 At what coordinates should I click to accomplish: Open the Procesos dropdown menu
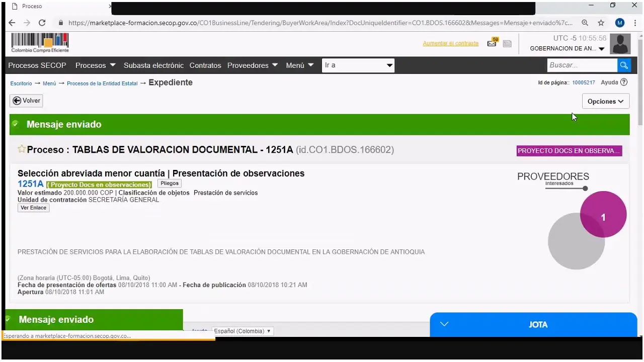pos(96,65)
